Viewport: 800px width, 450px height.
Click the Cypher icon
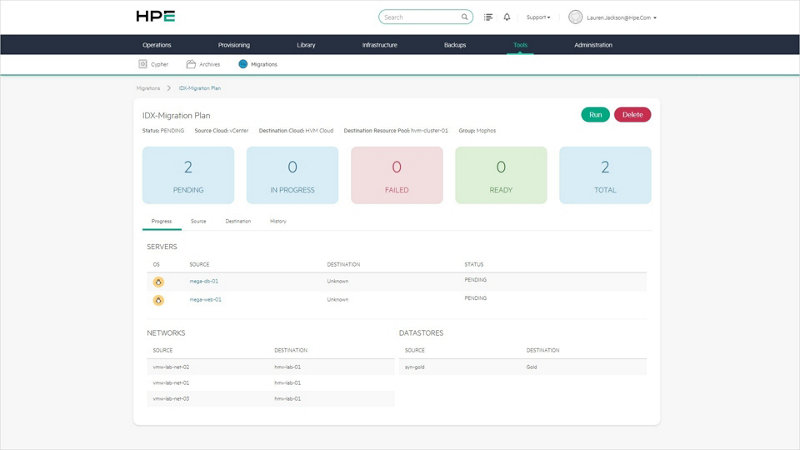click(x=143, y=64)
